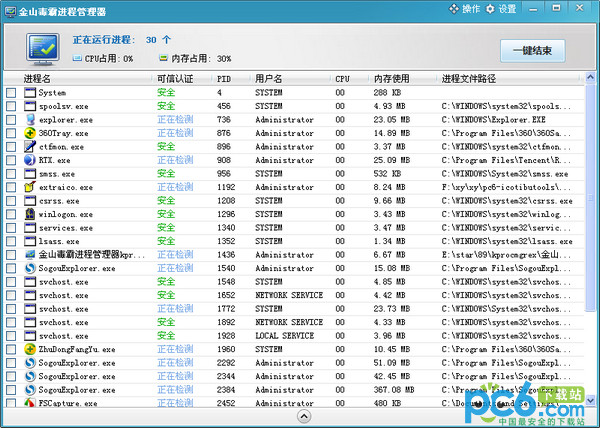Sort by the 用户名 column header

point(268,79)
